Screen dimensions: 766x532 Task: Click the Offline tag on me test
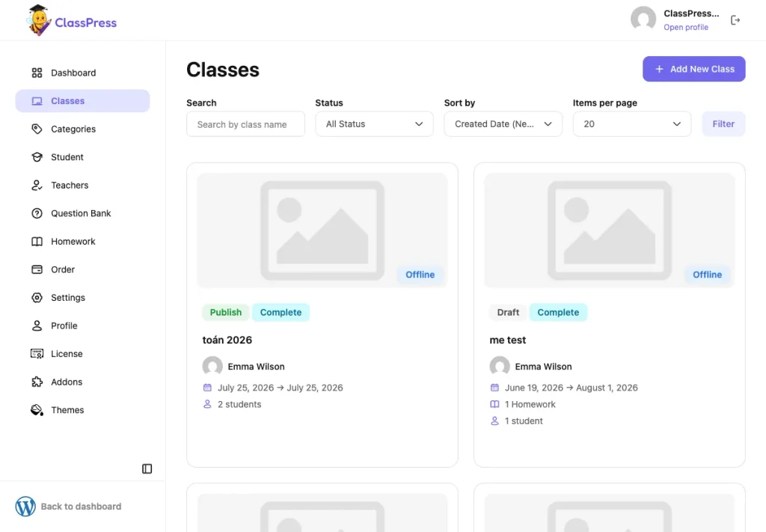coord(708,275)
